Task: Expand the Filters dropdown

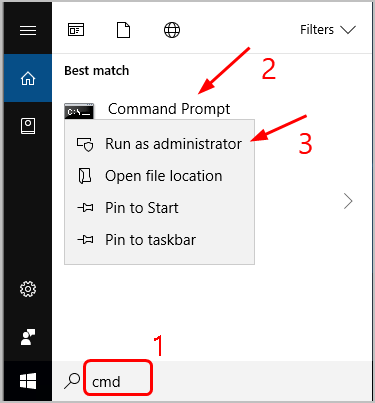Action: pyautogui.click(x=328, y=30)
